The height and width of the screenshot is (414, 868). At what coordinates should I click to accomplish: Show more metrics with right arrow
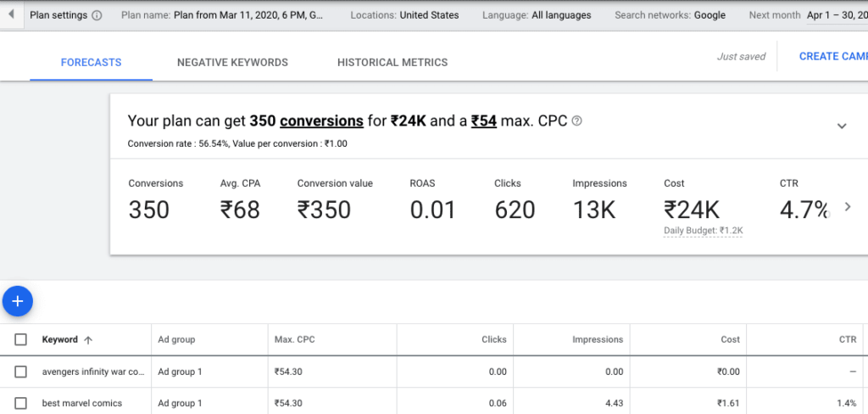point(848,207)
